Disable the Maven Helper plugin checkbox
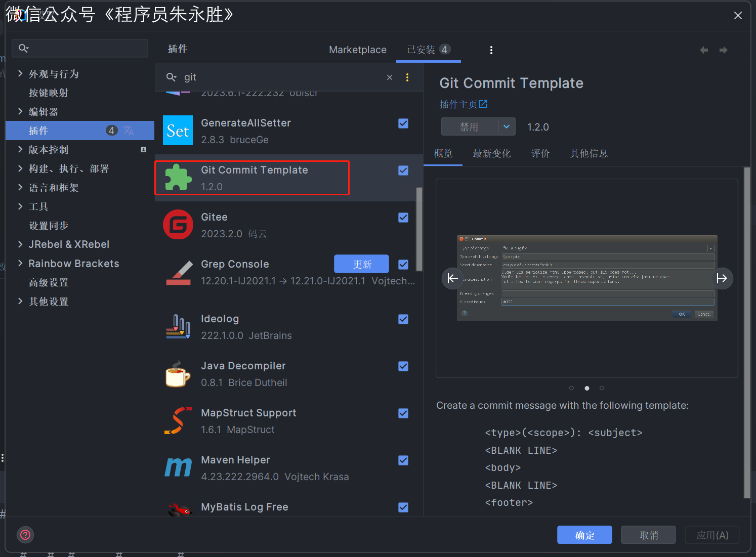The height and width of the screenshot is (557, 756). point(403,460)
